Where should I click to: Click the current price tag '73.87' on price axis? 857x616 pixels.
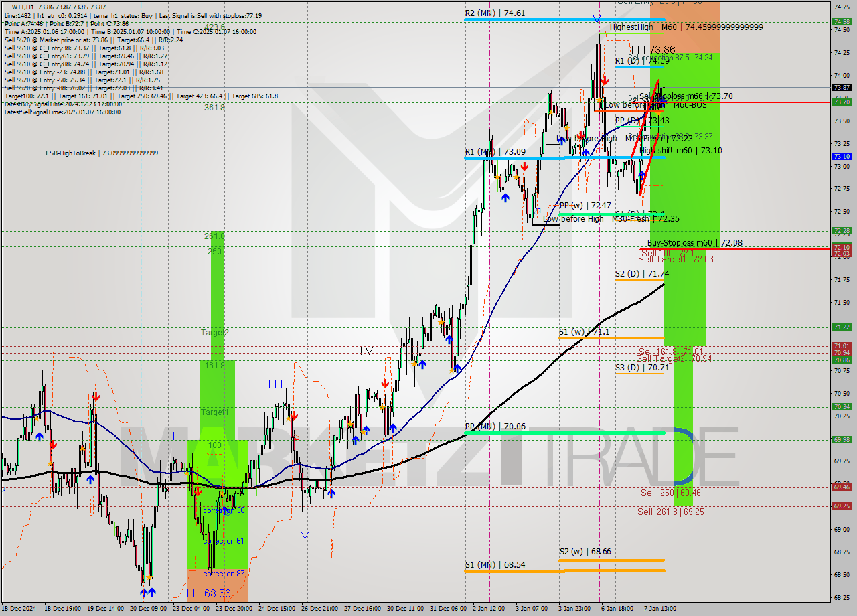[x=842, y=87]
